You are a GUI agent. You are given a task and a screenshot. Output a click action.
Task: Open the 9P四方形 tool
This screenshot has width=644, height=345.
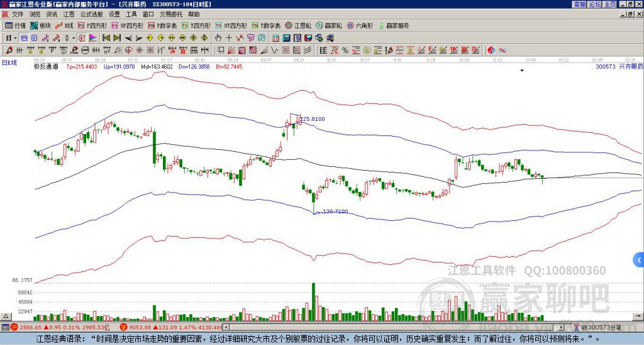pos(127,25)
